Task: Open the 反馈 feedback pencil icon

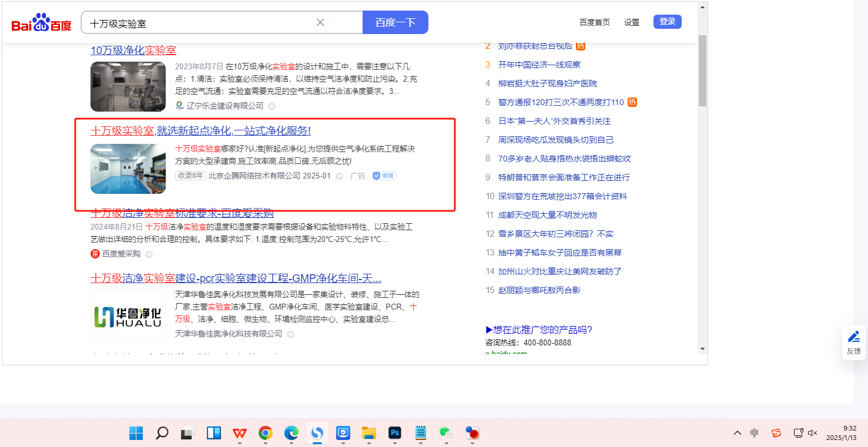Action: [853, 342]
